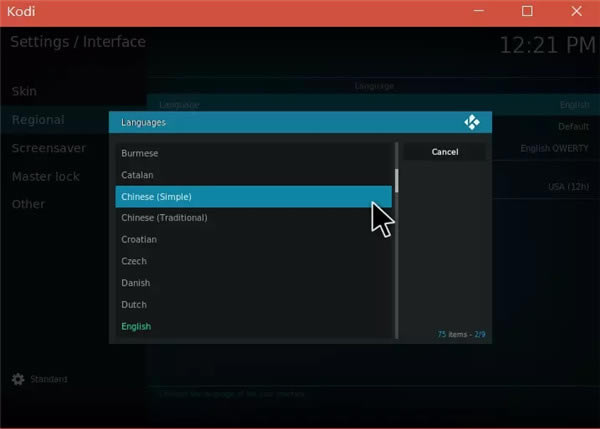Open the Other settings category

[28, 204]
